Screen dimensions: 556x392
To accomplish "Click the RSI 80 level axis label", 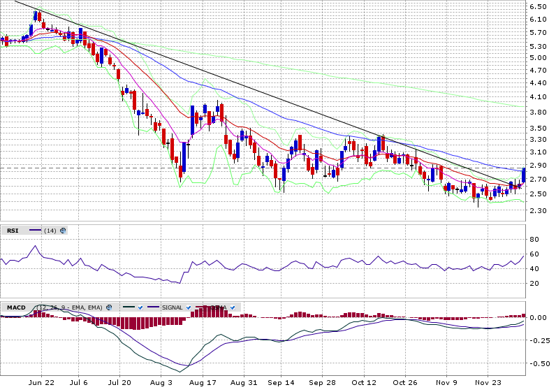I will coord(534,239).
